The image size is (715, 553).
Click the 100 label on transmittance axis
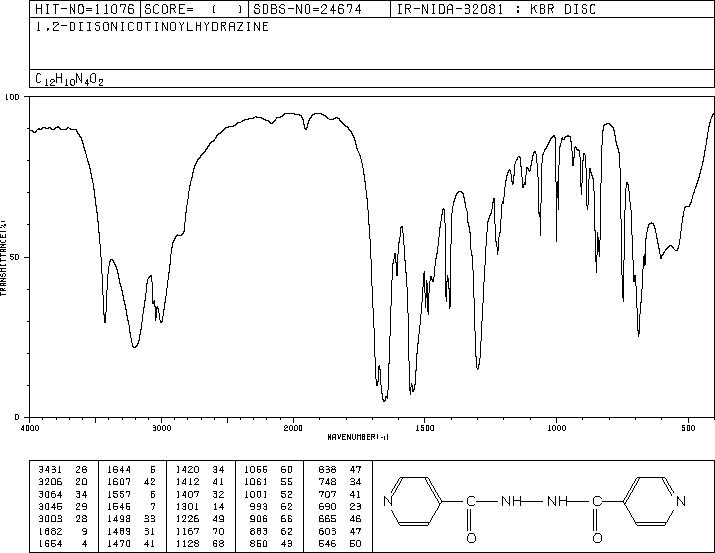pos(12,97)
